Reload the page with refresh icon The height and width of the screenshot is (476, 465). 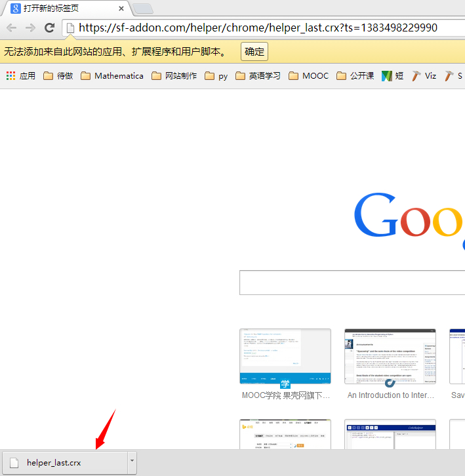[x=49, y=28]
